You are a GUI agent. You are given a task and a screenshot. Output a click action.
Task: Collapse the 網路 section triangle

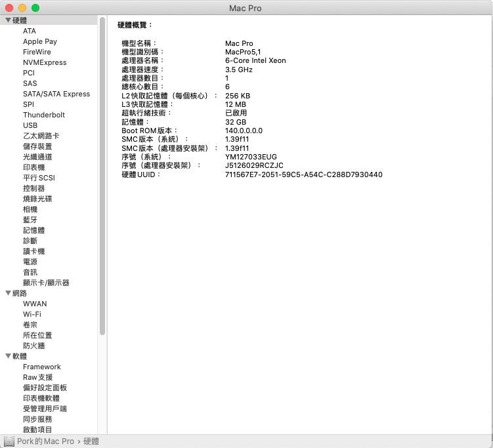[8, 293]
